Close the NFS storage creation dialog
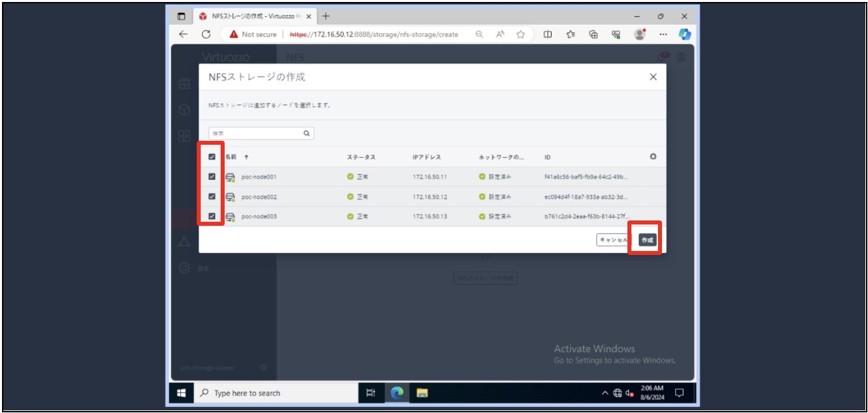This screenshot has height=413, width=868. pos(653,77)
